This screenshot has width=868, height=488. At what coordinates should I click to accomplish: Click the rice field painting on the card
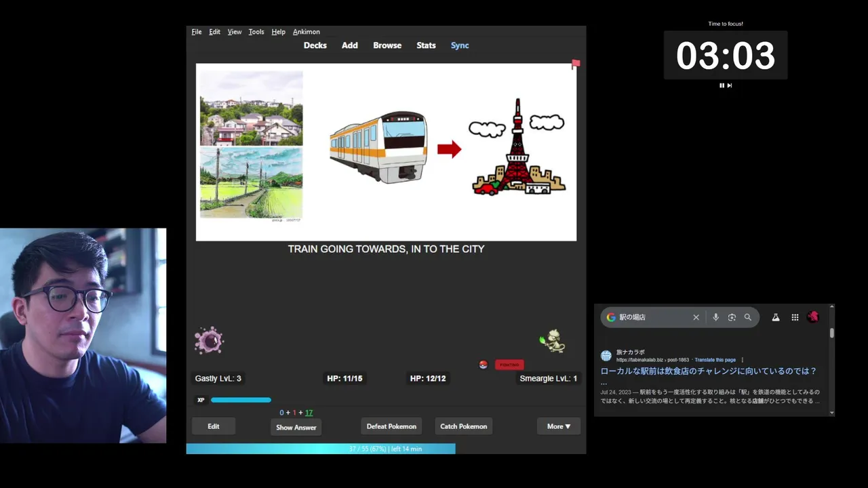tap(251, 184)
